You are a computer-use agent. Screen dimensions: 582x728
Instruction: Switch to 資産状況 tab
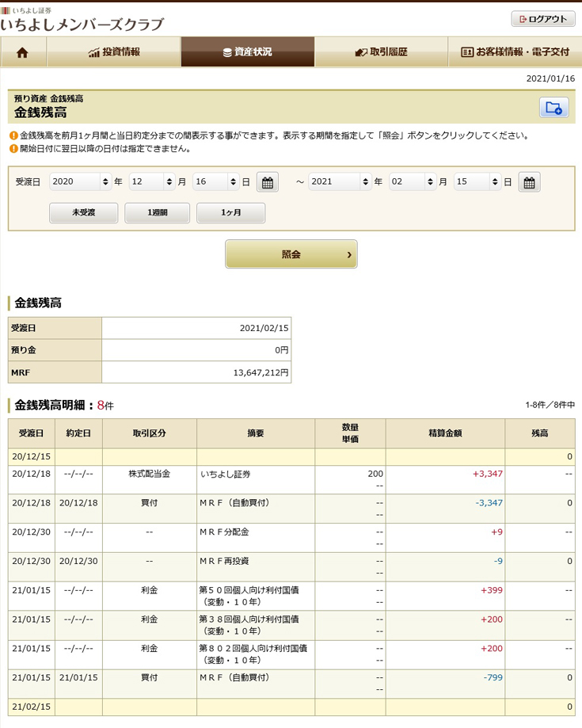(247, 52)
